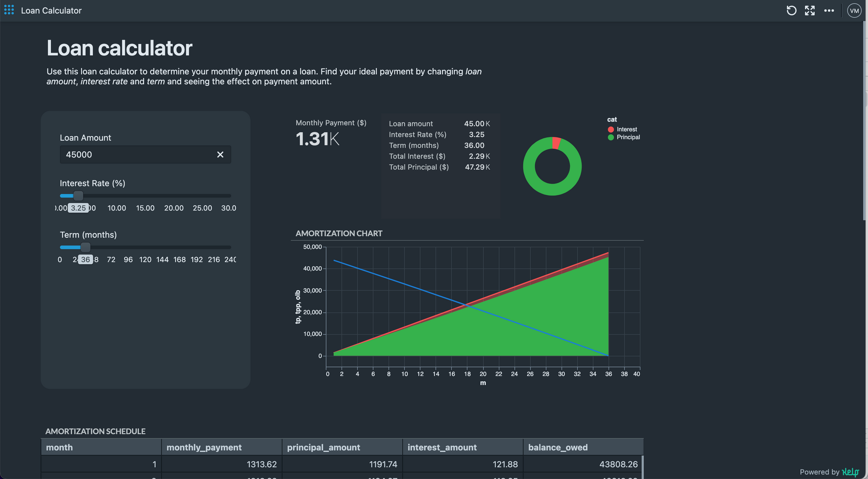Click the Term months slider handle
Screen dimensions: 868x479
pos(85,247)
